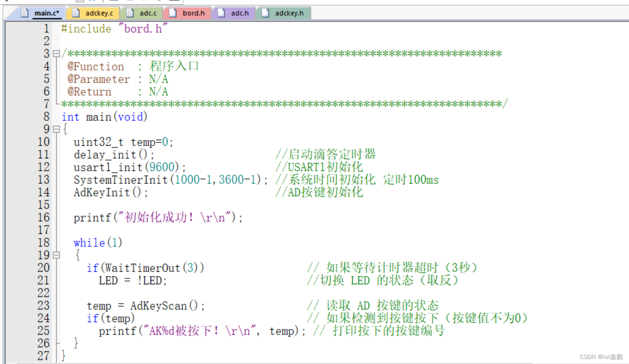
Task: Click the "if(WaitTimerOut(3))" statement
Action: click(x=145, y=268)
